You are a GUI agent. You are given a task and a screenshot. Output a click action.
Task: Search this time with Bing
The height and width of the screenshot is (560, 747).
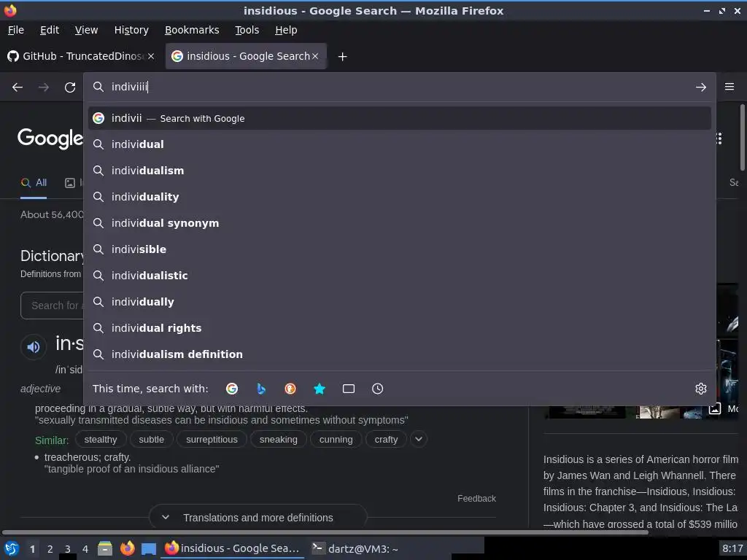261,389
